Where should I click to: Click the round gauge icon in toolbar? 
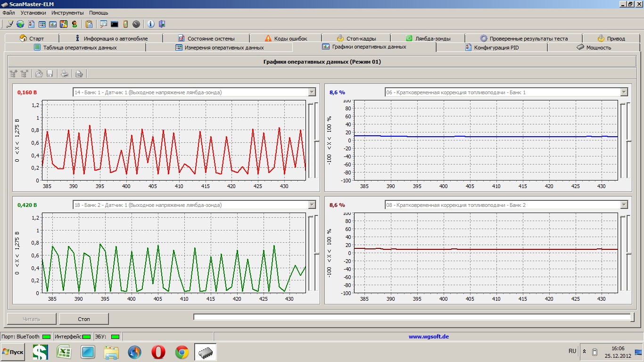click(x=136, y=24)
